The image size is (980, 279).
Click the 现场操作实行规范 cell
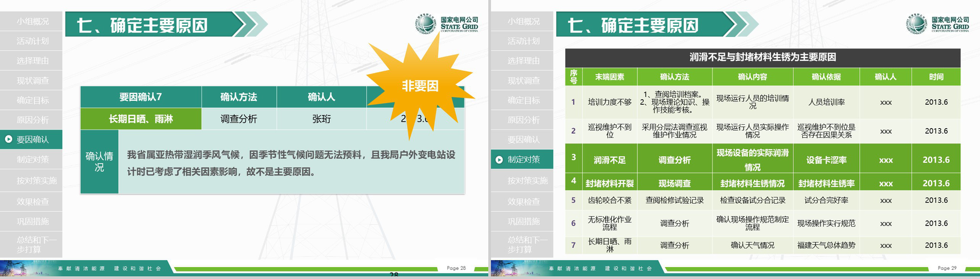(x=826, y=223)
